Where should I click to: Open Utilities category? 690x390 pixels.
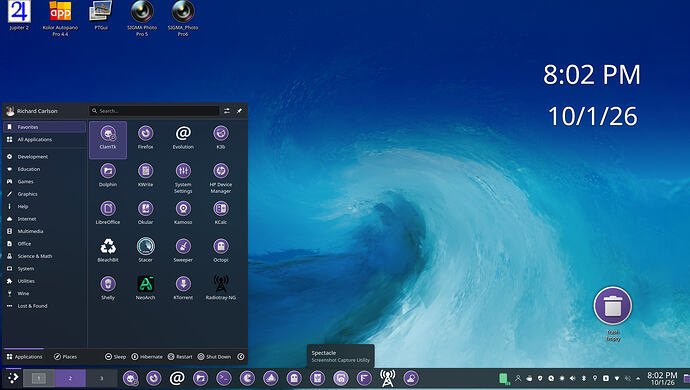coord(44,281)
